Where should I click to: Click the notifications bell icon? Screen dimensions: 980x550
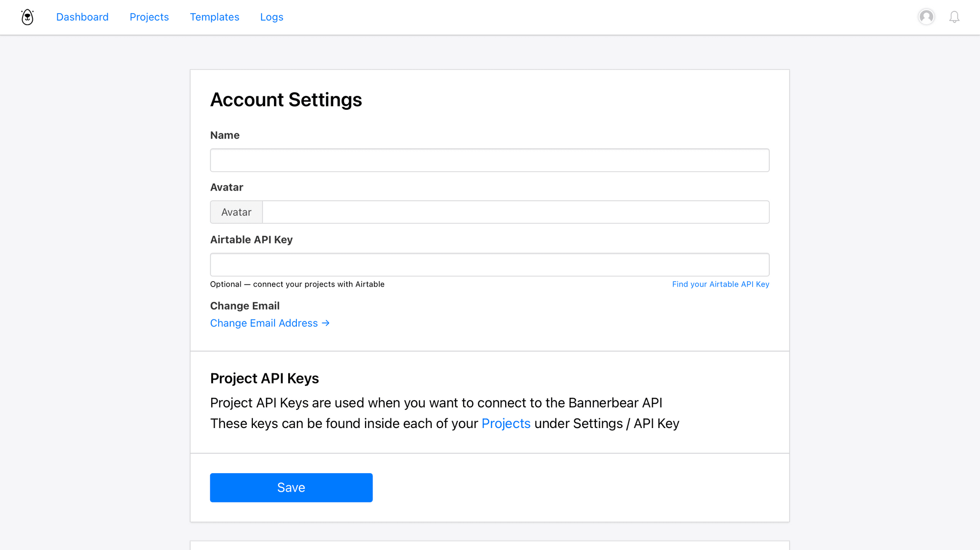[954, 17]
